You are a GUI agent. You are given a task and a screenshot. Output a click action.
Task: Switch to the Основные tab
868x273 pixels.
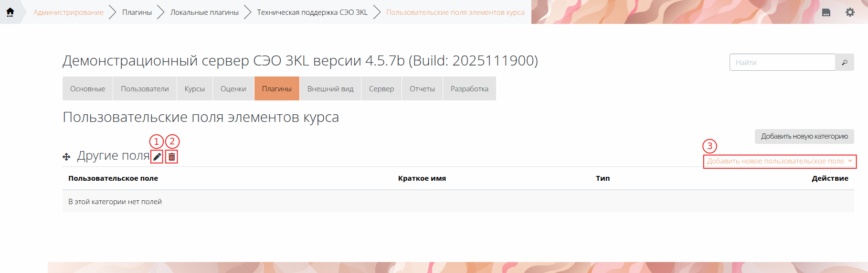pos(87,89)
